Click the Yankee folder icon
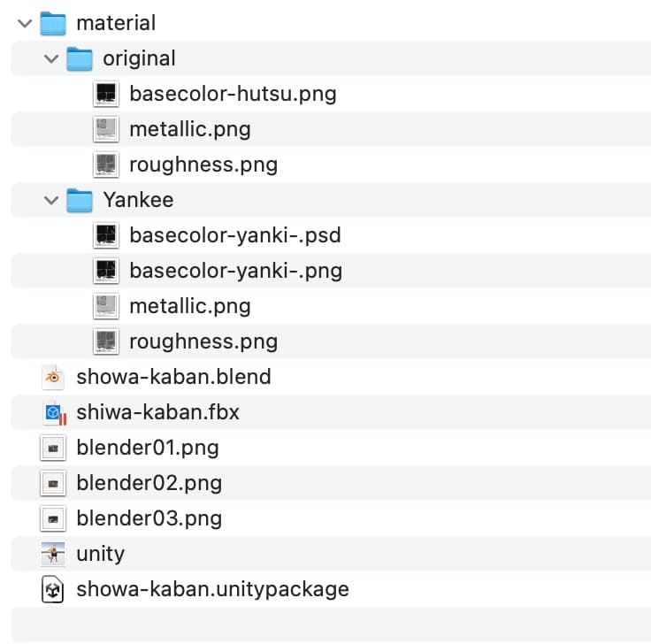This screenshot has height=644, width=651. (x=80, y=200)
